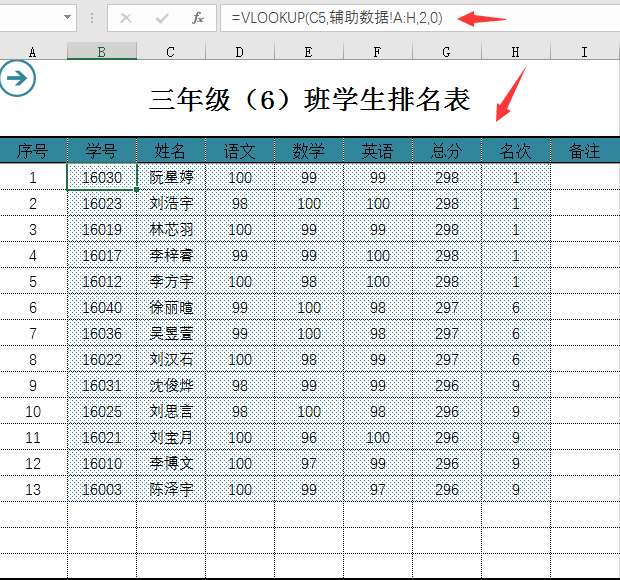Select the cell with student ID 16012
The width and height of the screenshot is (620, 580).
pyautogui.click(x=102, y=281)
